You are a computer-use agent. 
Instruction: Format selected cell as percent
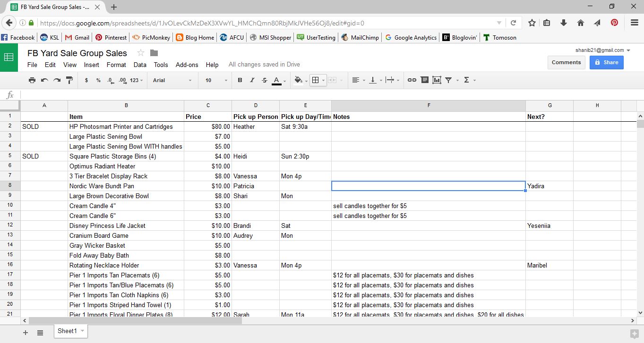pos(98,80)
